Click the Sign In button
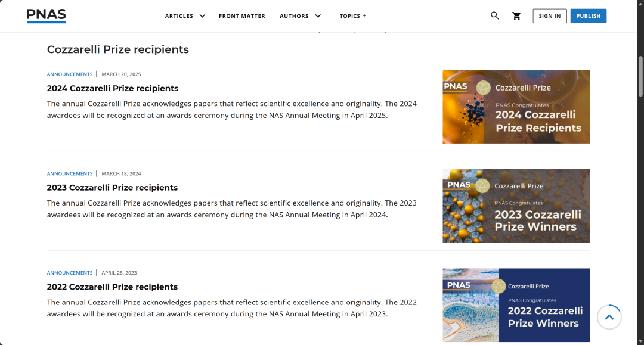The height and width of the screenshot is (345, 644). [549, 16]
